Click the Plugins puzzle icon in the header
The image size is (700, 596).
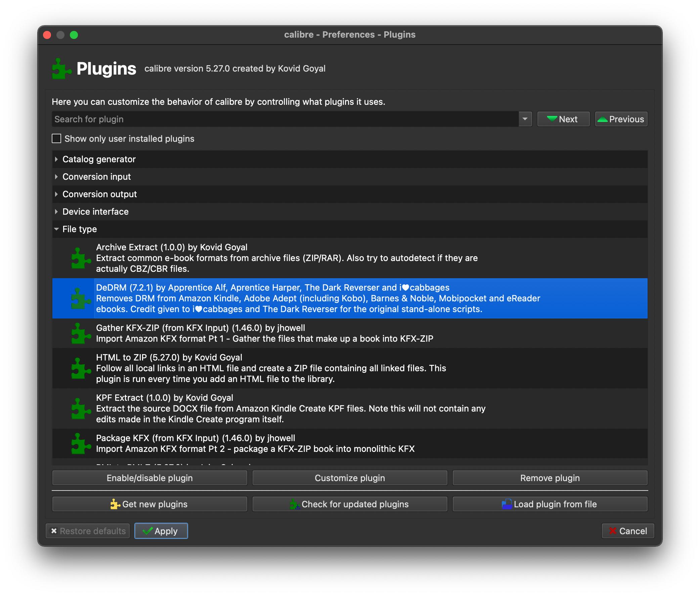(61, 69)
